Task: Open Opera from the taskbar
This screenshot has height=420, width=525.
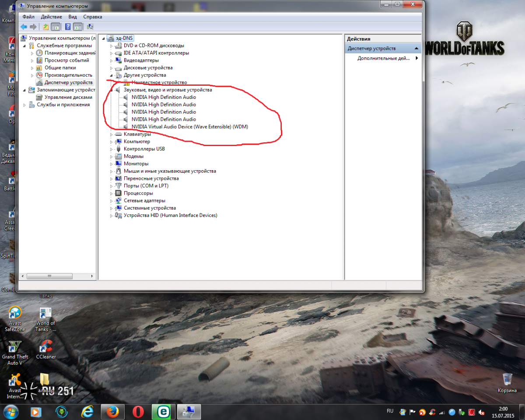Action: 138,412
